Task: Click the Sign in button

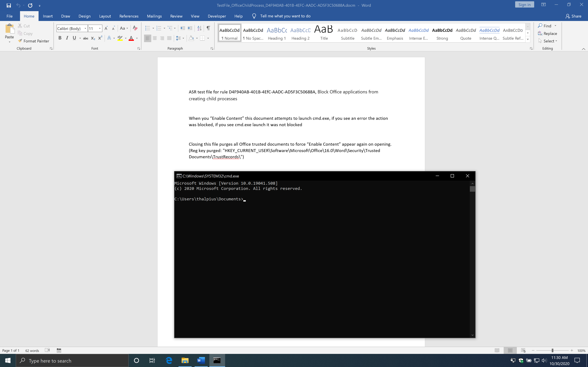Action: (x=524, y=5)
